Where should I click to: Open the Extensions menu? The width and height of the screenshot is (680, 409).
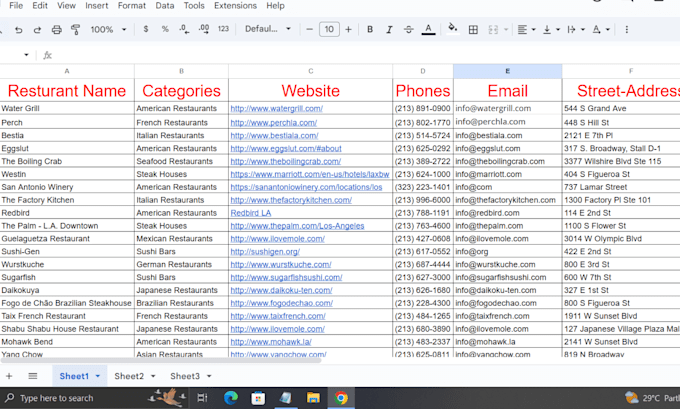[235, 6]
